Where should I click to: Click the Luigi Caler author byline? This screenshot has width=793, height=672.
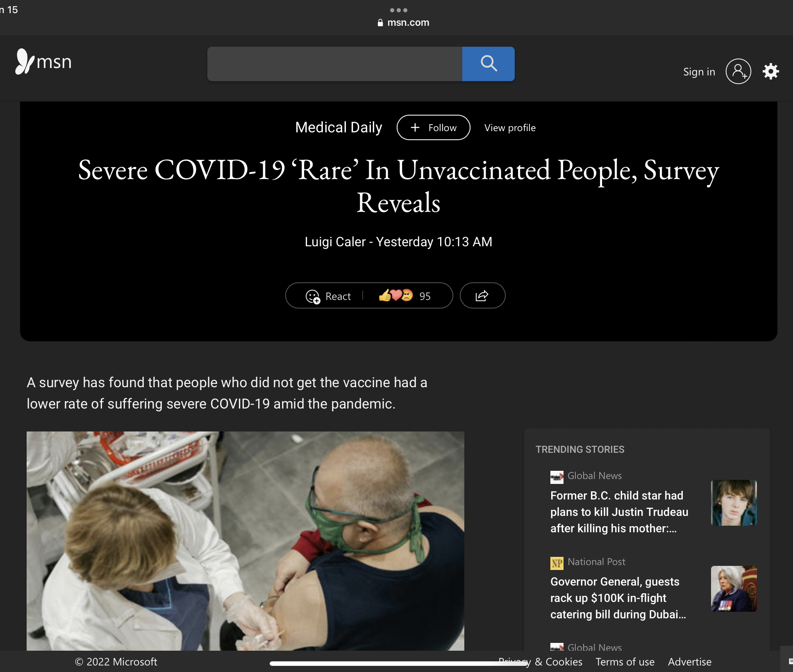coord(335,242)
